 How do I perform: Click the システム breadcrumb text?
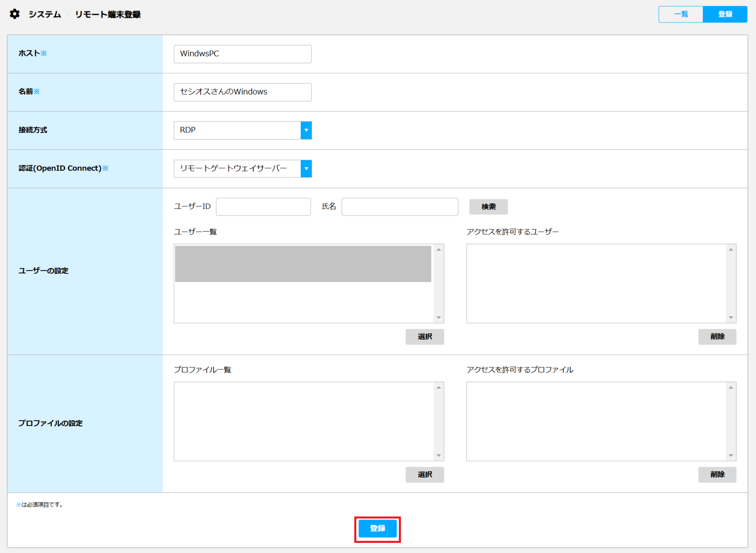[x=45, y=15]
